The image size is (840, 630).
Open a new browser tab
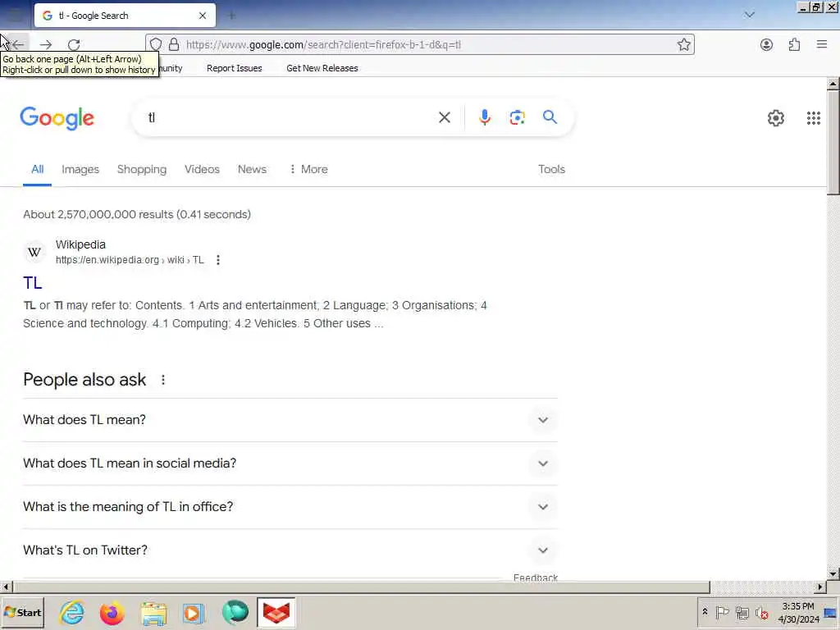coord(232,16)
